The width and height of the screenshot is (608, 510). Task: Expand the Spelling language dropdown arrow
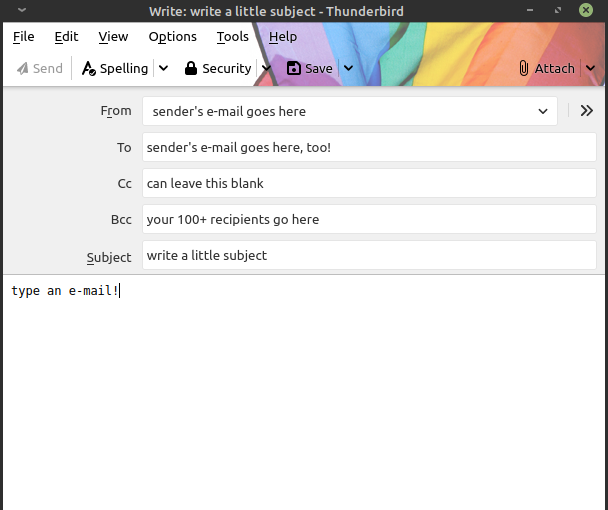[164, 69]
